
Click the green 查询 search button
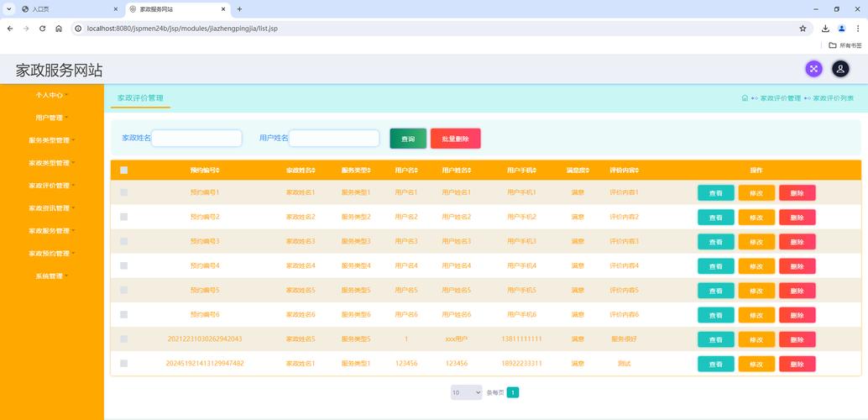pos(408,139)
